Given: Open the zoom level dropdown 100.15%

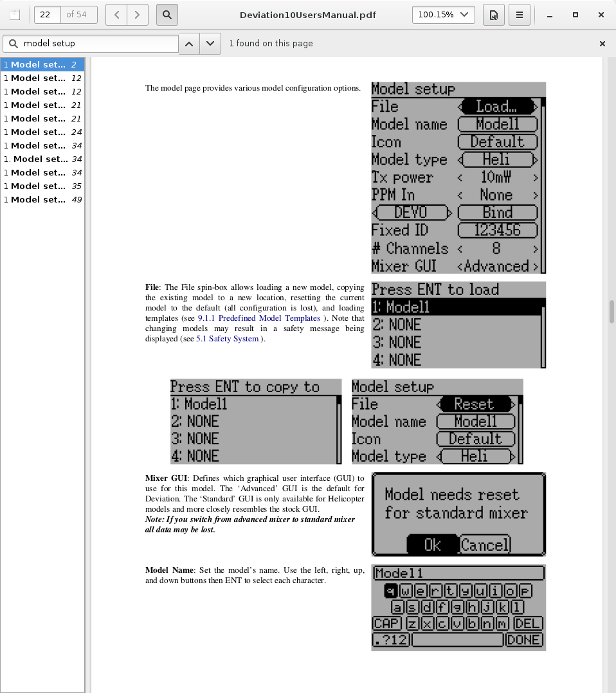Looking at the screenshot, I should coord(444,15).
